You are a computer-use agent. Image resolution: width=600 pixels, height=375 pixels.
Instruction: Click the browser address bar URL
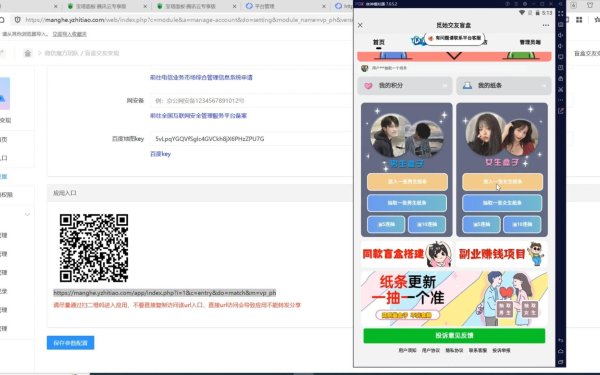click(x=188, y=20)
